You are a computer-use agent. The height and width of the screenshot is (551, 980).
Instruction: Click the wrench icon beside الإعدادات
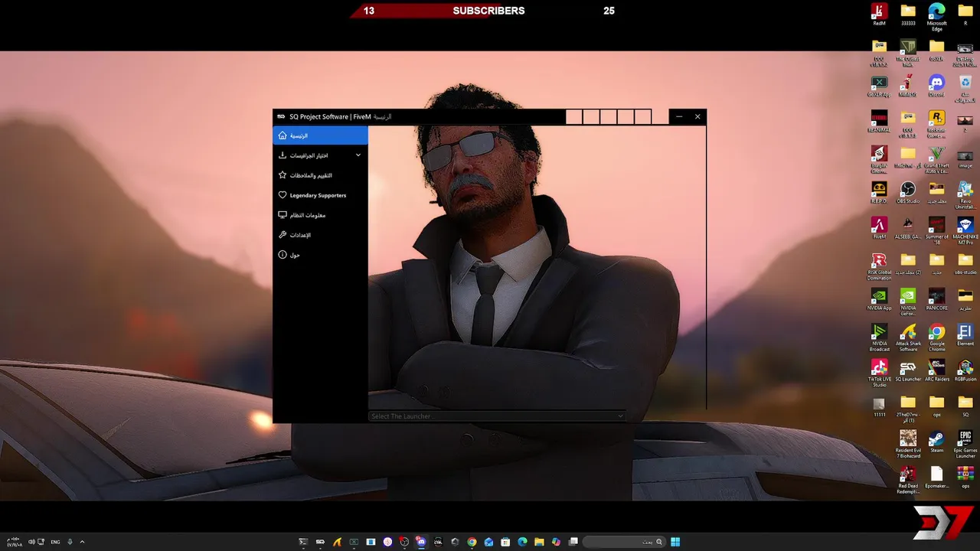click(283, 235)
